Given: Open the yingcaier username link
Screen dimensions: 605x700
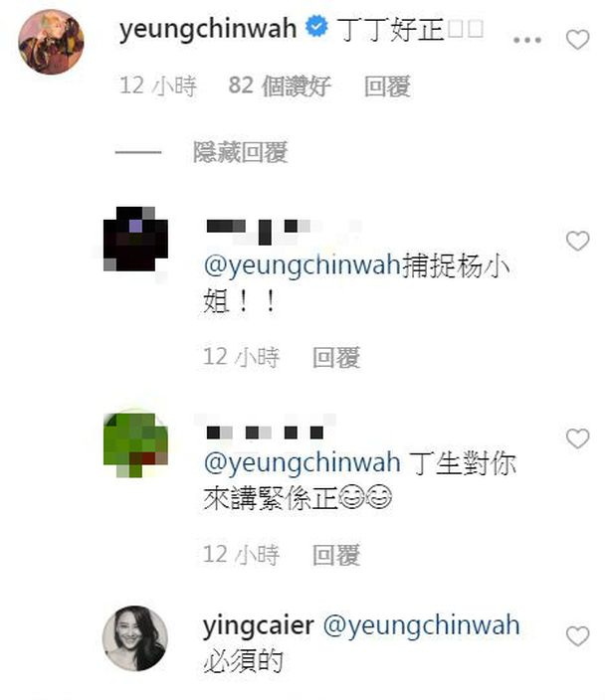Looking at the screenshot, I should pyautogui.click(x=259, y=625).
